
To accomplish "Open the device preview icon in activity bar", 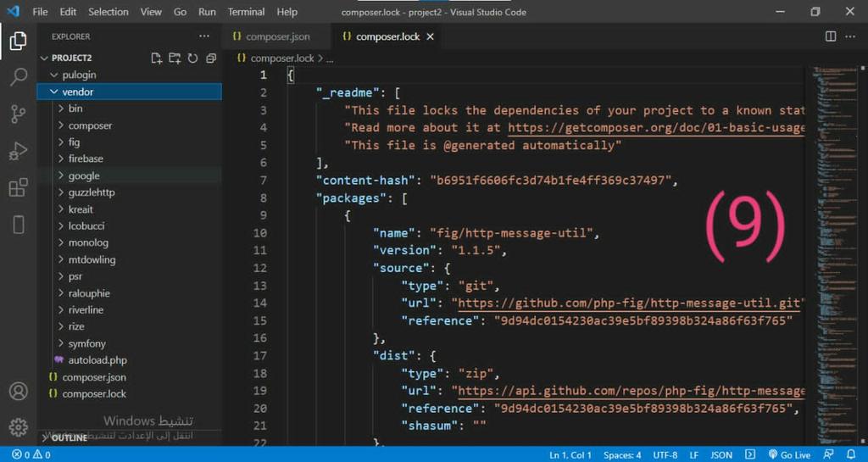I will click(18, 225).
